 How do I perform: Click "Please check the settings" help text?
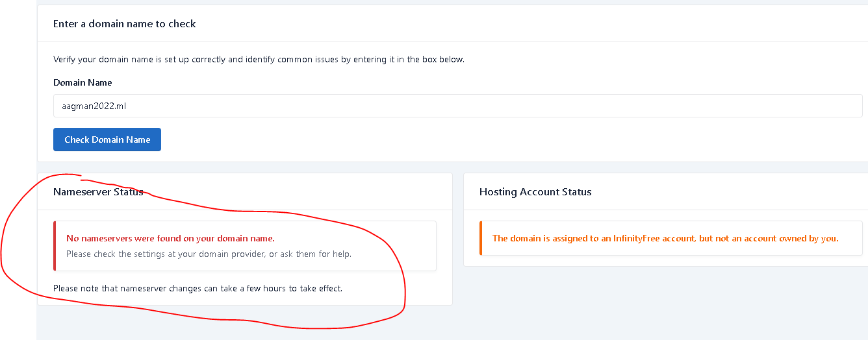(208, 254)
